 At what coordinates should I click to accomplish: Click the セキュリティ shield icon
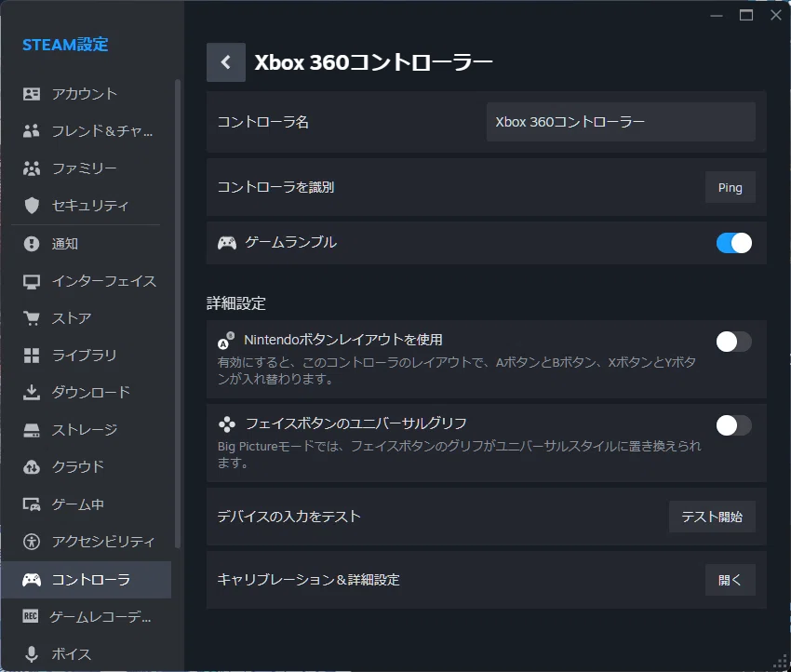(32, 206)
